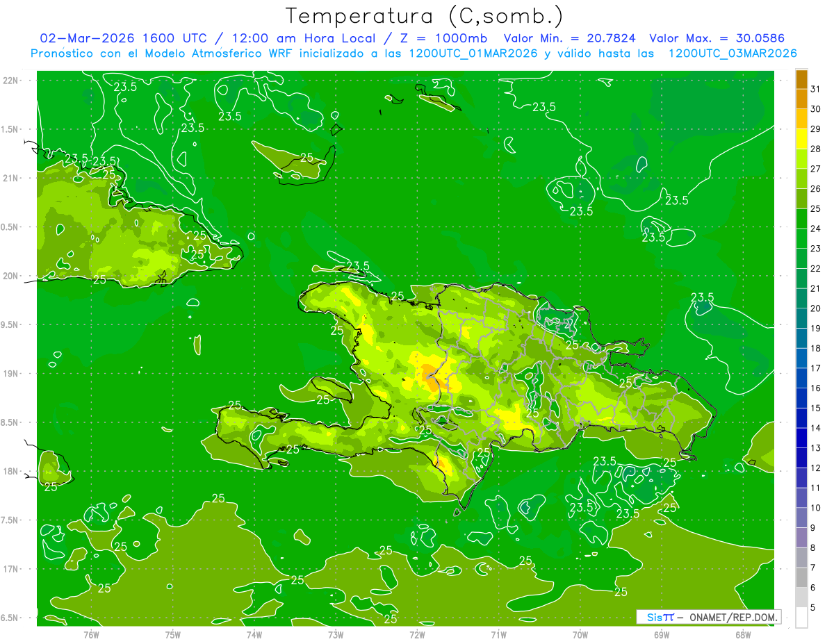Click the longitude axis label "73W"
The image size is (834, 644).
click(336, 635)
